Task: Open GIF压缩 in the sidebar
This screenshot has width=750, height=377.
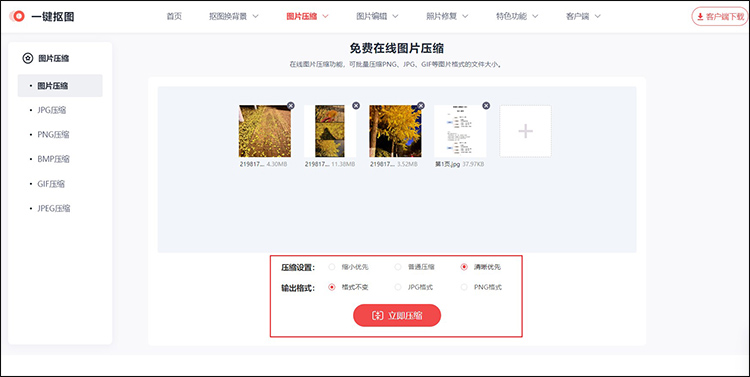Action: pyautogui.click(x=51, y=184)
